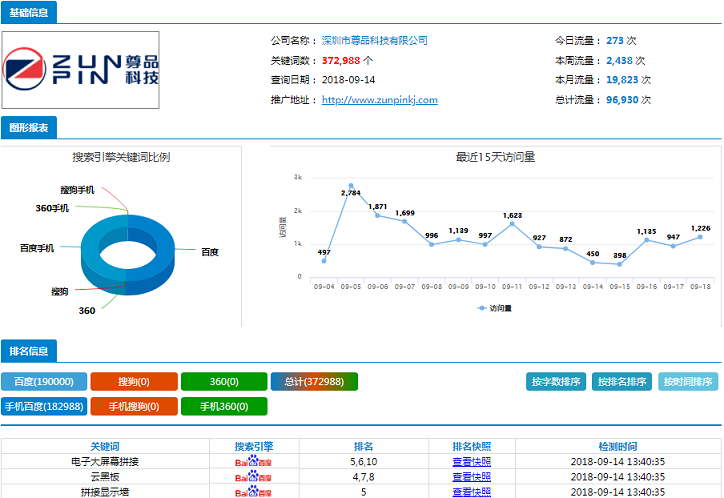Click the 09-16 data point 1,135
724x498 pixels.
646,240
